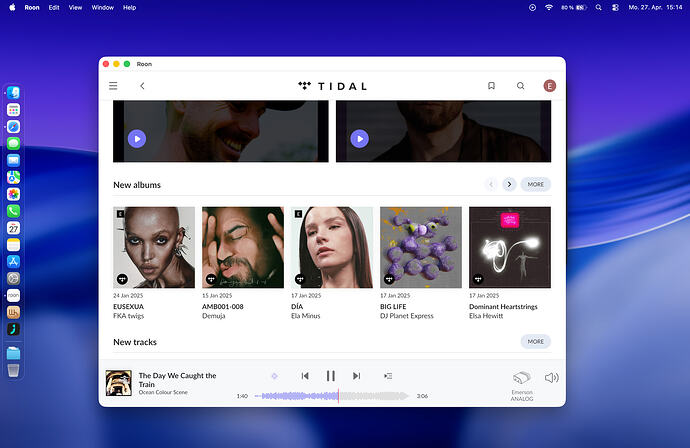Open BIG LIFE album cover
690x448 pixels.
pos(421,247)
